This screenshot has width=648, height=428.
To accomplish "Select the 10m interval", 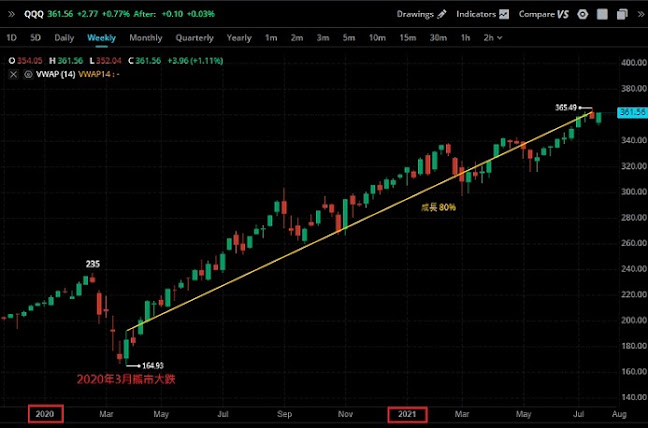I will (x=377, y=38).
